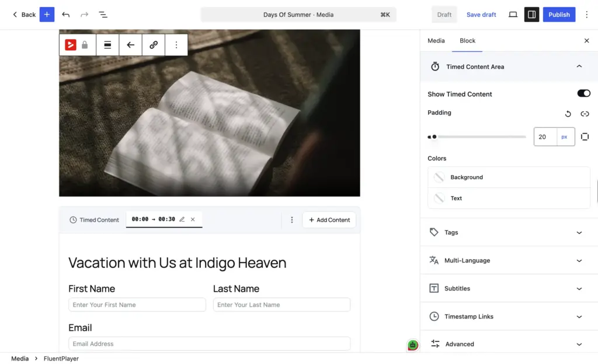Open the device preview laptop icon
Screen dimensions: 598x364
tap(513, 15)
